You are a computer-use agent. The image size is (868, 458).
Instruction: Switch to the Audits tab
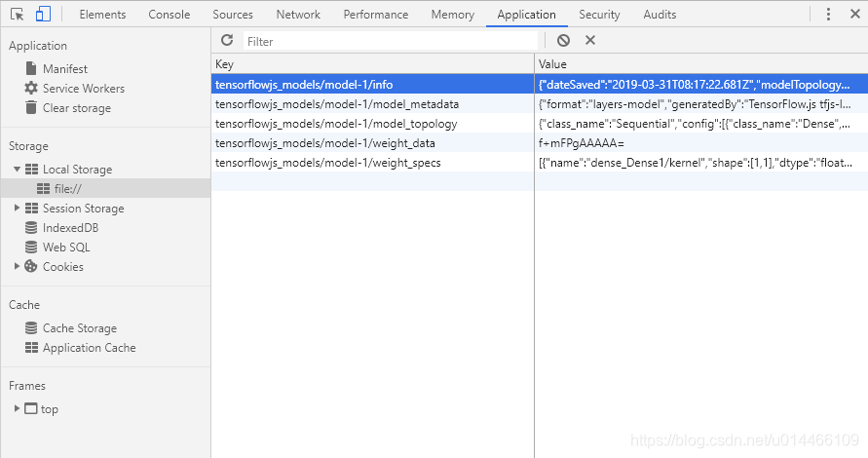click(660, 15)
